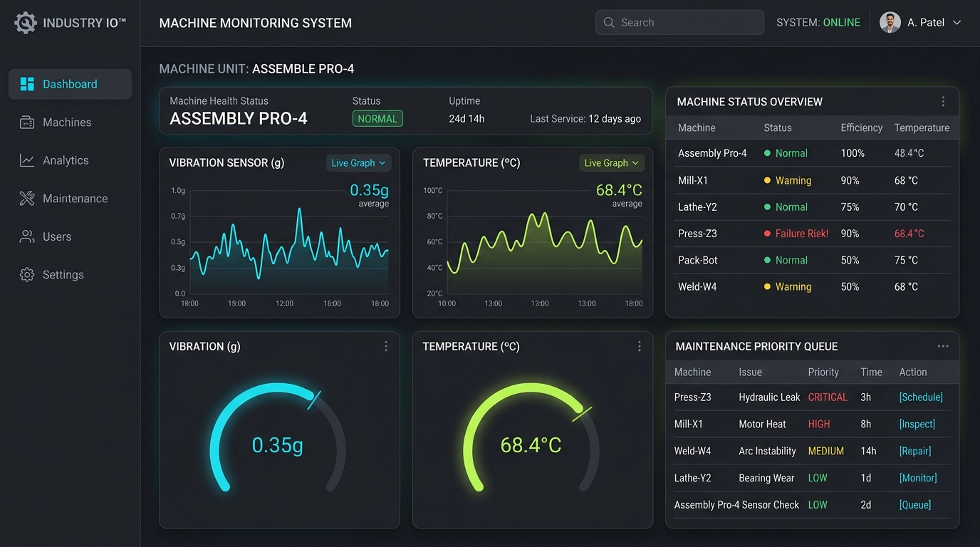Screen dimensions: 980x547
Task: Select Maintenance from the sidebar
Action: 70,199
